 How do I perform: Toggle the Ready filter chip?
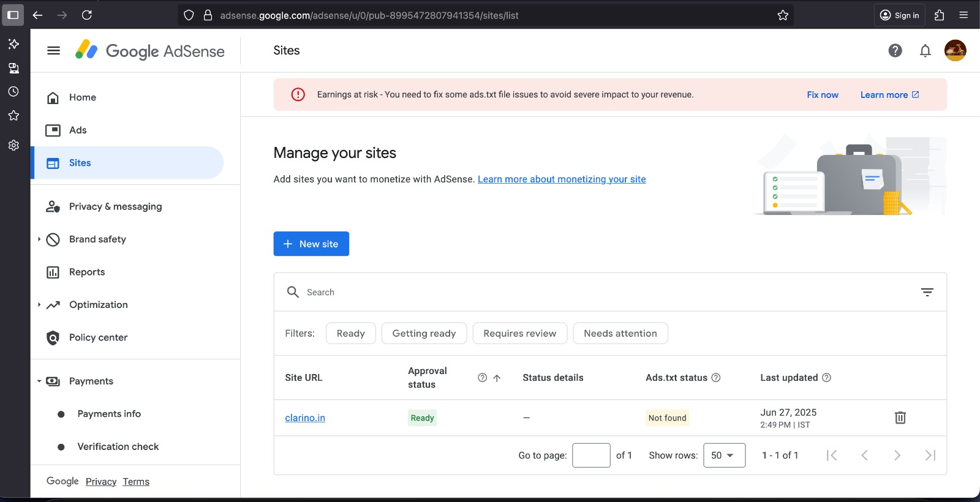click(x=350, y=334)
